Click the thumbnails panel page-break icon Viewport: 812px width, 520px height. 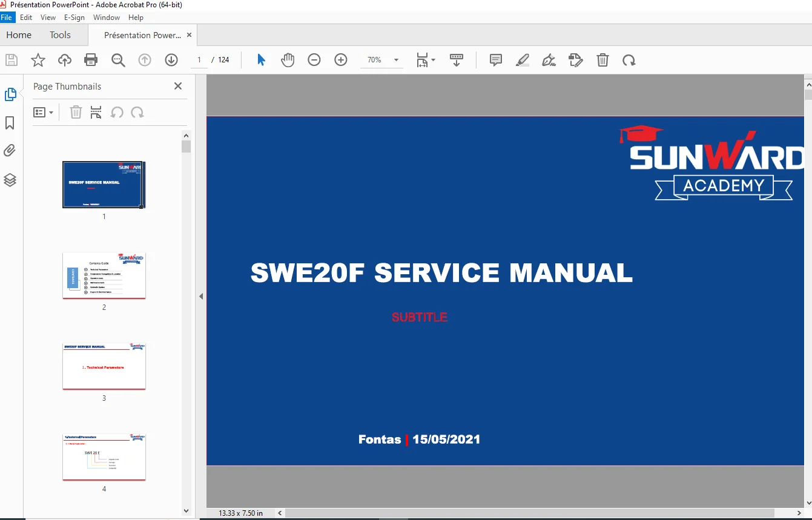tap(96, 112)
